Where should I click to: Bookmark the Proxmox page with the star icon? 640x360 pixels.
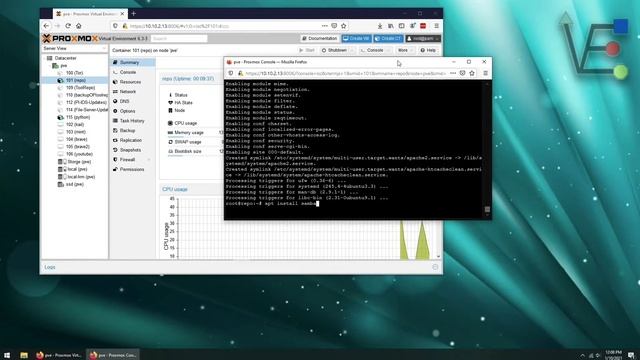click(344, 26)
